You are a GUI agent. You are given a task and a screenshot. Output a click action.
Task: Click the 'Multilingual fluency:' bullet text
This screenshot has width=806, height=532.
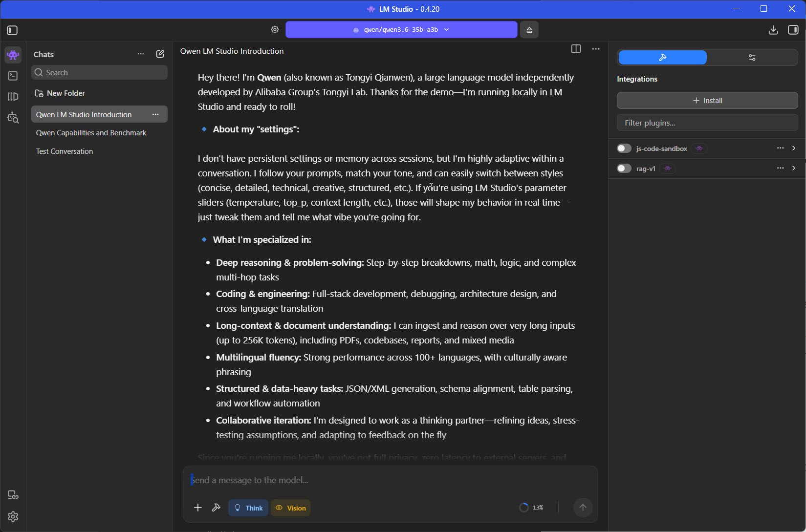[259, 358]
